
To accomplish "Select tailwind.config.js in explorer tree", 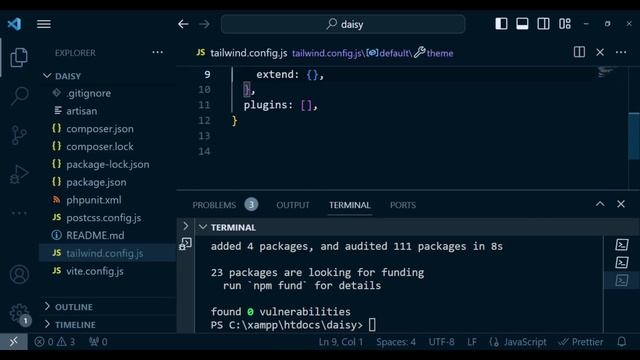I will pyautogui.click(x=108, y=253).
